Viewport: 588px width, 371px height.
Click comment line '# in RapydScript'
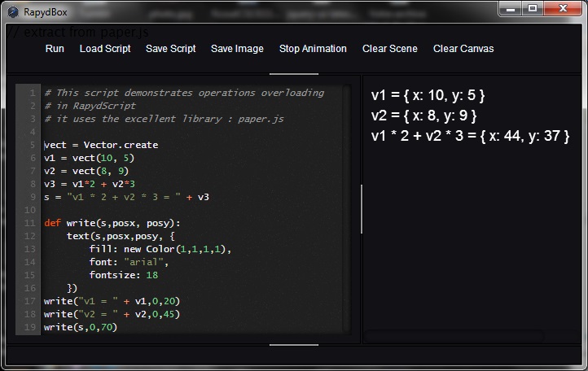click(x=90, y=106)
